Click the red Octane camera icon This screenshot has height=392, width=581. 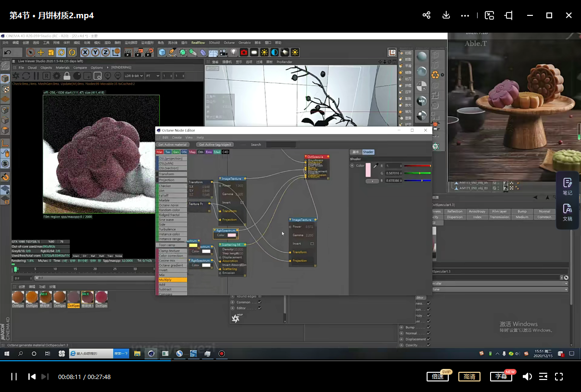[244, 52]
